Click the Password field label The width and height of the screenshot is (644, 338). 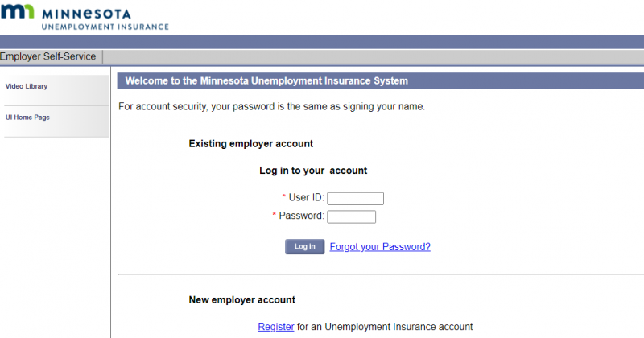[x=302, y=216]
